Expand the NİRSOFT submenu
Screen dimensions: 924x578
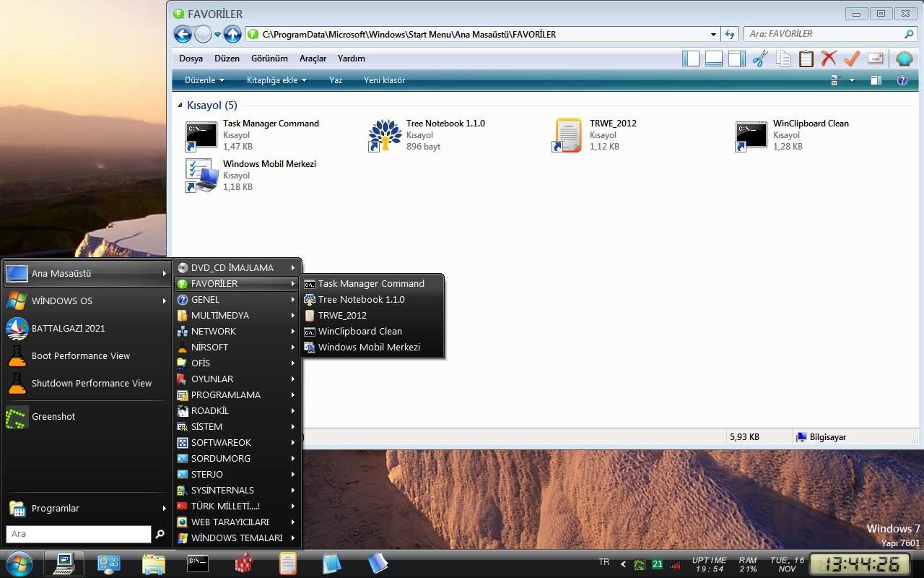(x=237, y=348)
